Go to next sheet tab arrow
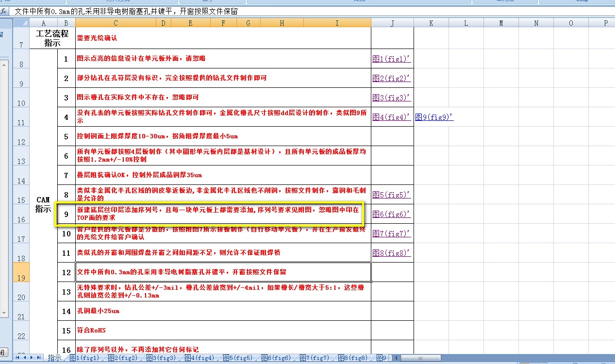615x364 pixels. [x=32, y=358]
